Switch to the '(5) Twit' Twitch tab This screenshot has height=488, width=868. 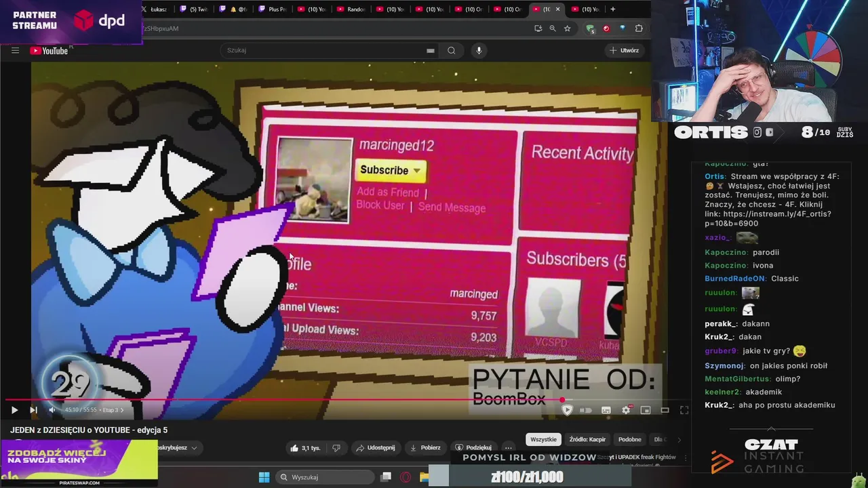(x=194, y=9)
